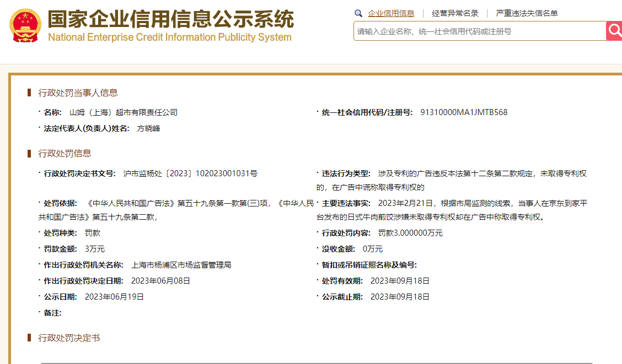Viewport: 622px width, 364px height.
Task: Click the 国家企业信用信息公示系统 site title
Action: (x=170, y=19)
